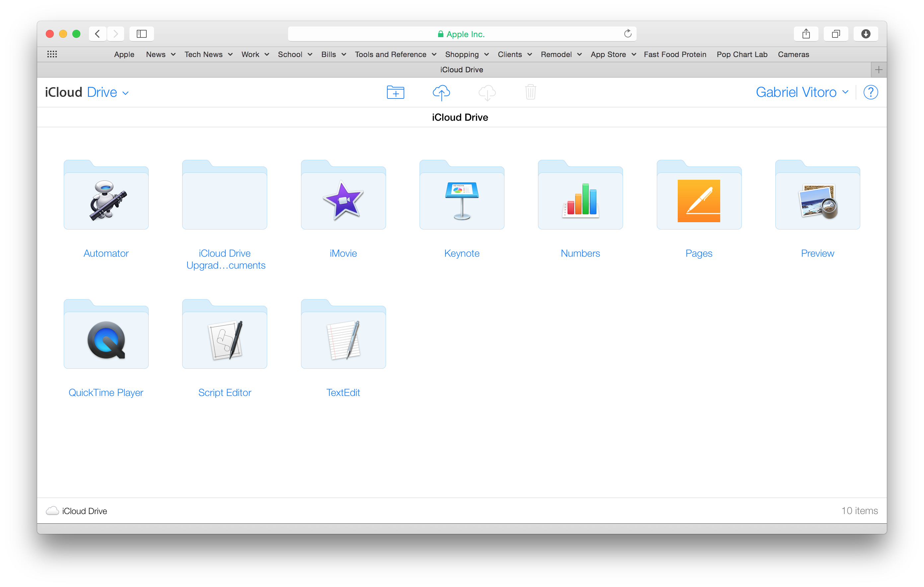Create a new folder with toolbar icon
This screenshot has width=924, height=587.
pyautogui.click(x=395, y=93)
